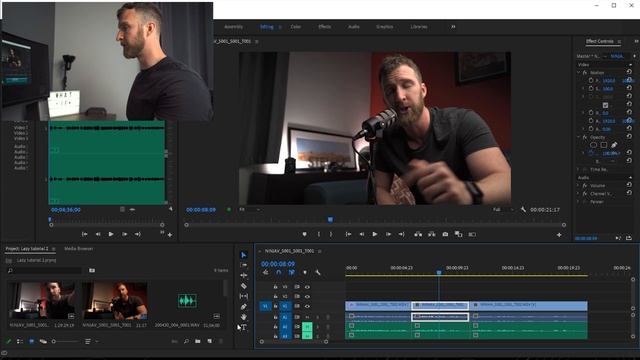Click the timeline playhead marker on the ruler

tap(439, 272)
